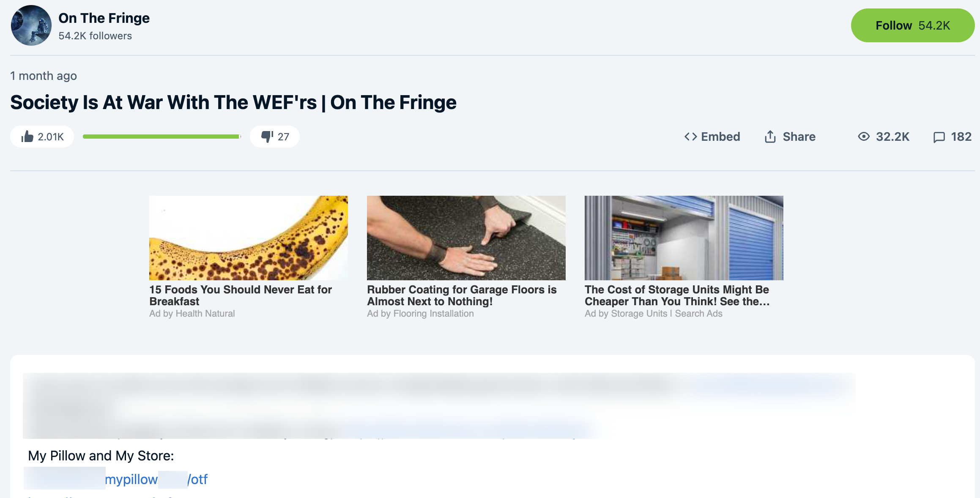Open comments via speech bubble icon
The width and height of the screenshot is (980, 498).
(x=939, y=137)
